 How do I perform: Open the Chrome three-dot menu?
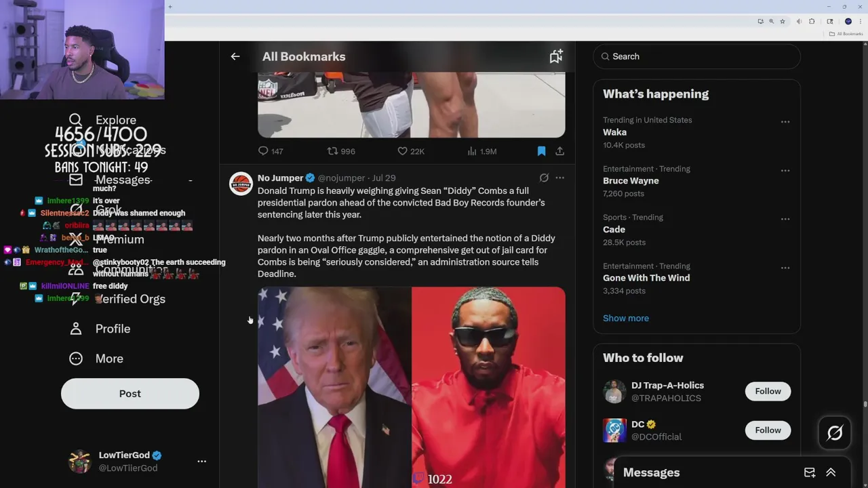tap(859, 22)
